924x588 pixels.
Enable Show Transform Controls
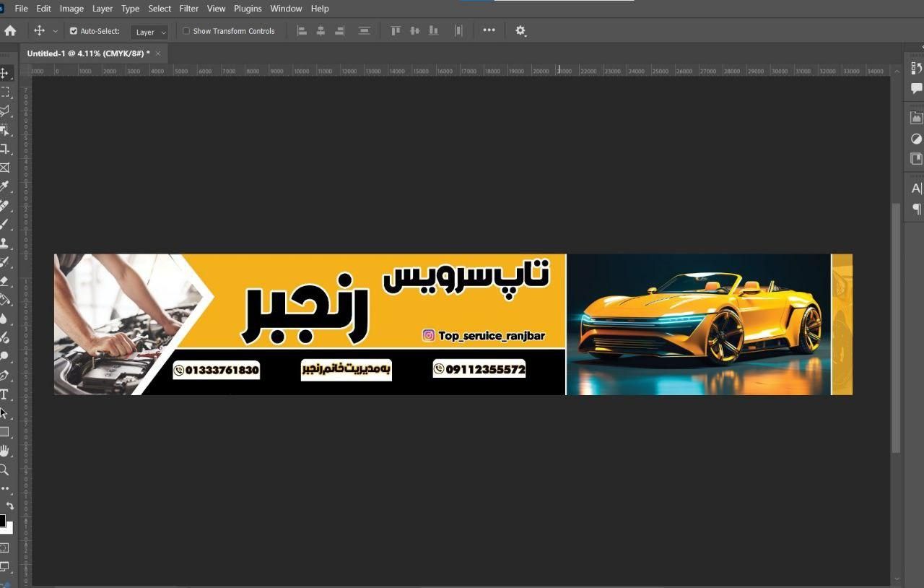pyautogui.click(x=186, y=31)
